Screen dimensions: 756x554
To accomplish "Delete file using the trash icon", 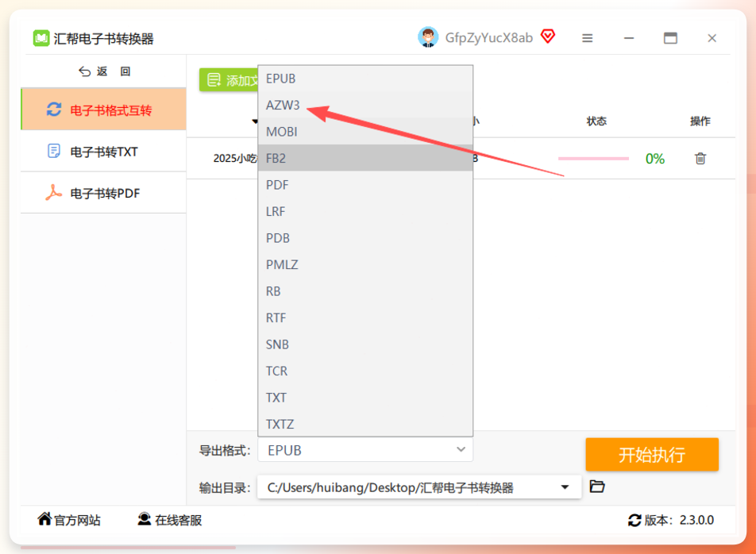I will click(700, 158).
